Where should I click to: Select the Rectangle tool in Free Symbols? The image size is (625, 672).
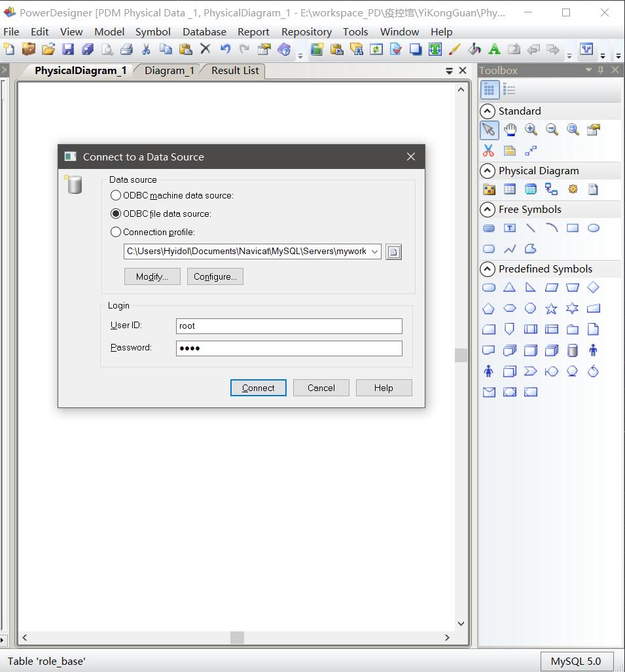(573, 228)
